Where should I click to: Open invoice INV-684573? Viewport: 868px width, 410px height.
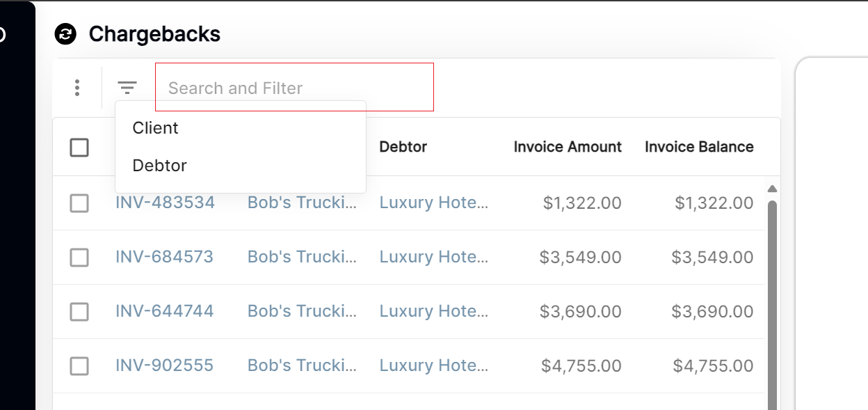[165, 257]
